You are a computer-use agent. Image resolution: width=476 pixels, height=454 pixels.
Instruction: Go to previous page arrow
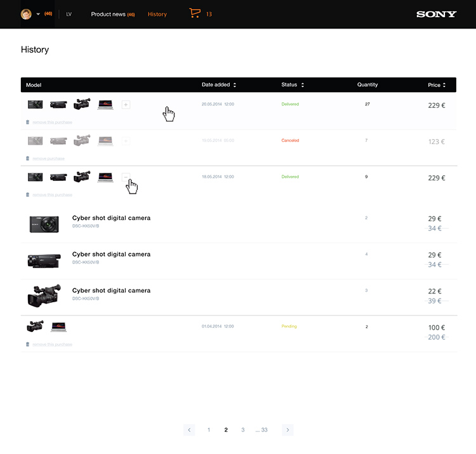click(x=189, y=430)
